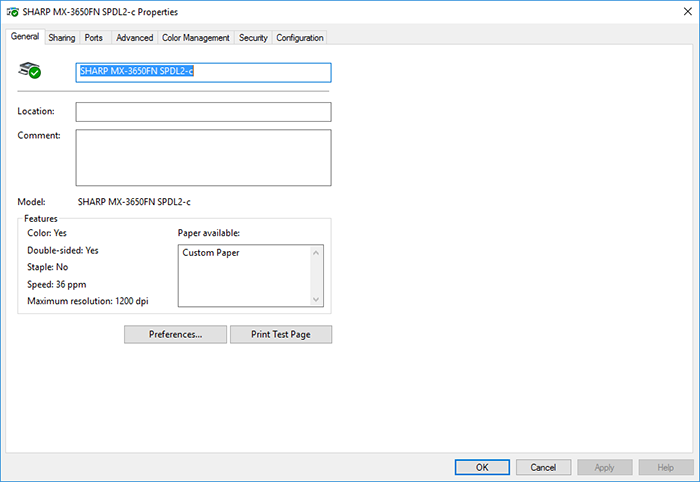Image resolution: width=700 pixels, height=482 pixels.
Task: Click the Comment label
Action: pyautogui.click(x=39, y=135)
